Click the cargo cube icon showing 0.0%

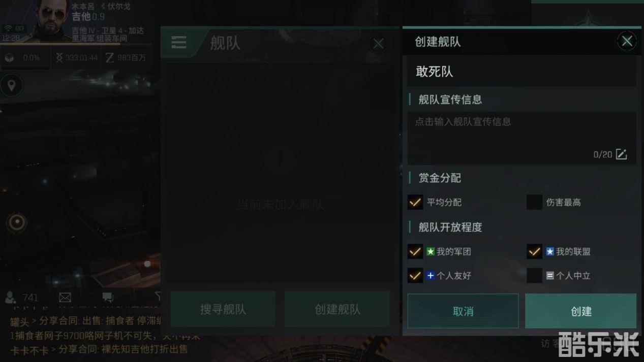tap(9, 58)
